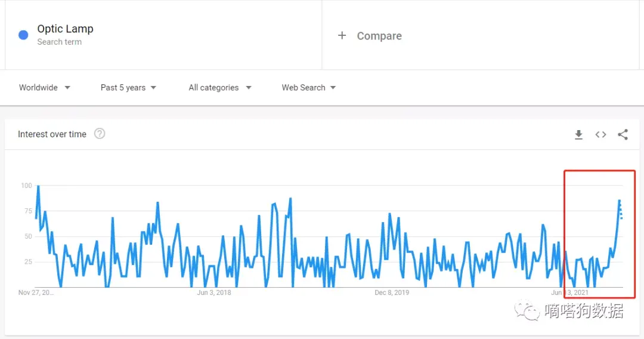Viewport: 644px width, 339px height.
Task: Click the Interest over time heading
Action: tap(52, 134)
